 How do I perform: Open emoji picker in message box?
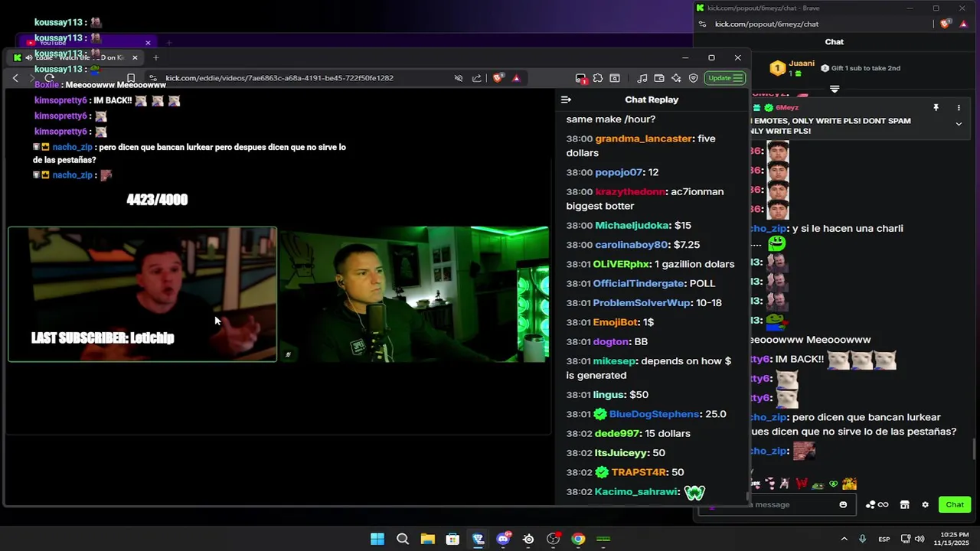(843, 504)
